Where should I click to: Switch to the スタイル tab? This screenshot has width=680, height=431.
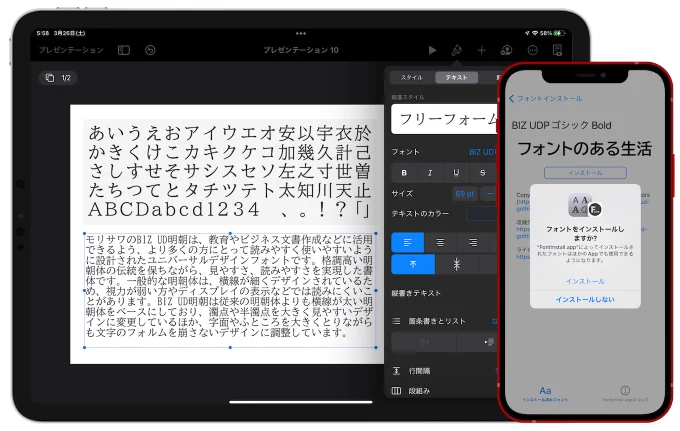(412, 77)
